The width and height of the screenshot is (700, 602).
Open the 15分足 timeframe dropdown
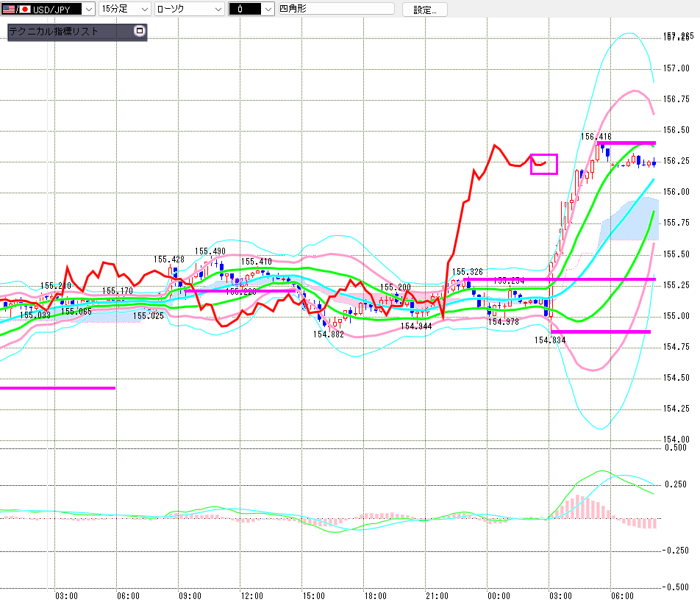(x=124, y=9)
